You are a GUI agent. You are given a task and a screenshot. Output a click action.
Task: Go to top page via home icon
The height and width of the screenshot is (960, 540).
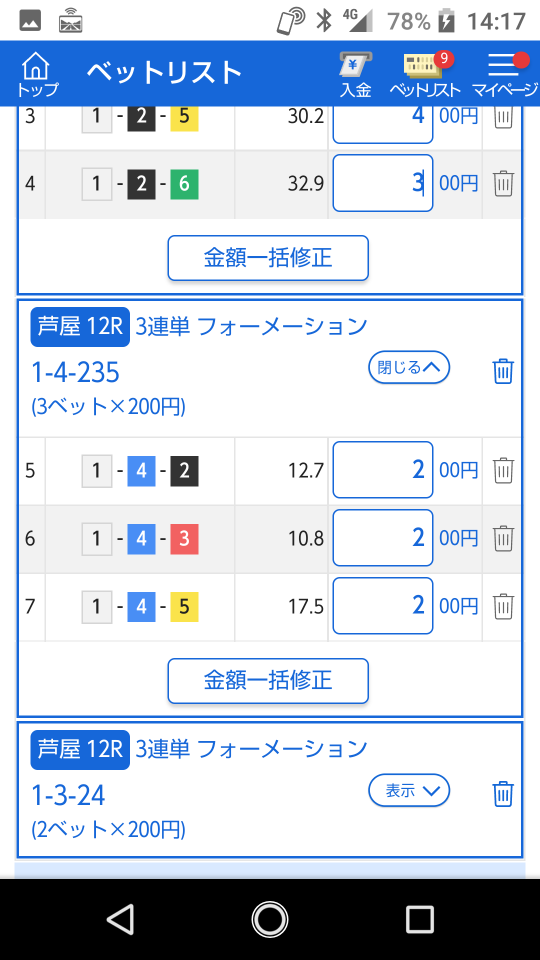pyautogui.click(x=37, y=73)
